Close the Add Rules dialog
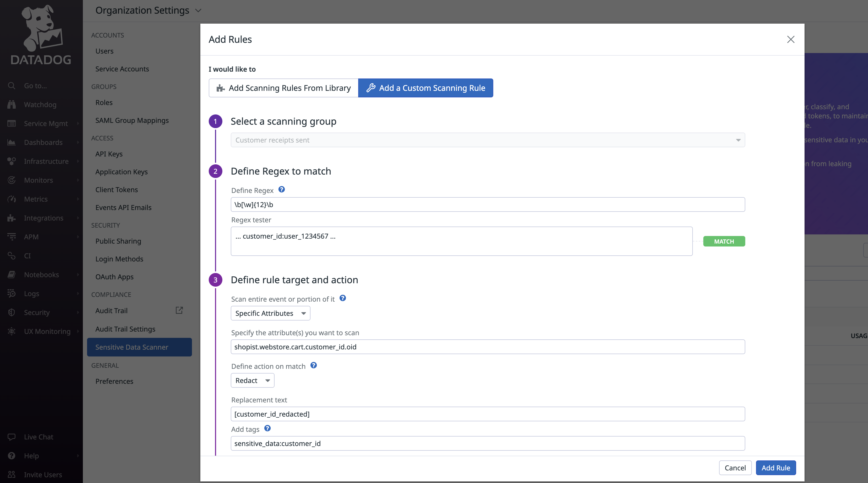This screenshot has width=868, height=483. [790, 39]
